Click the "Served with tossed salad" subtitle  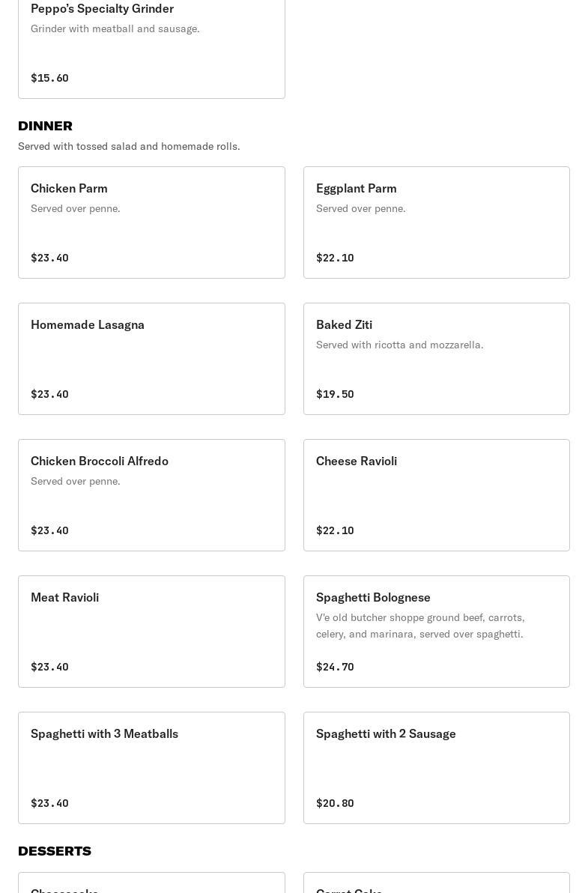[x=129, y=146]
